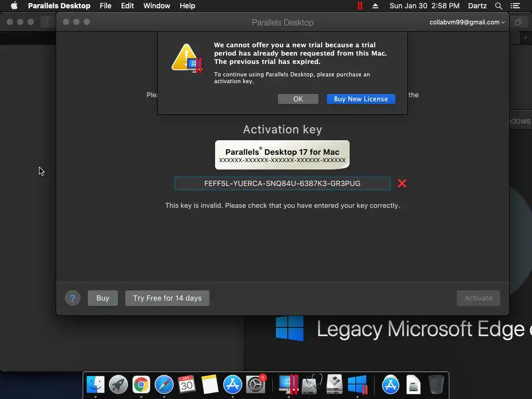Click 'This key is invalid' message text
The width and height of the screenshot is (532, 399).
(x=282, y=206)
